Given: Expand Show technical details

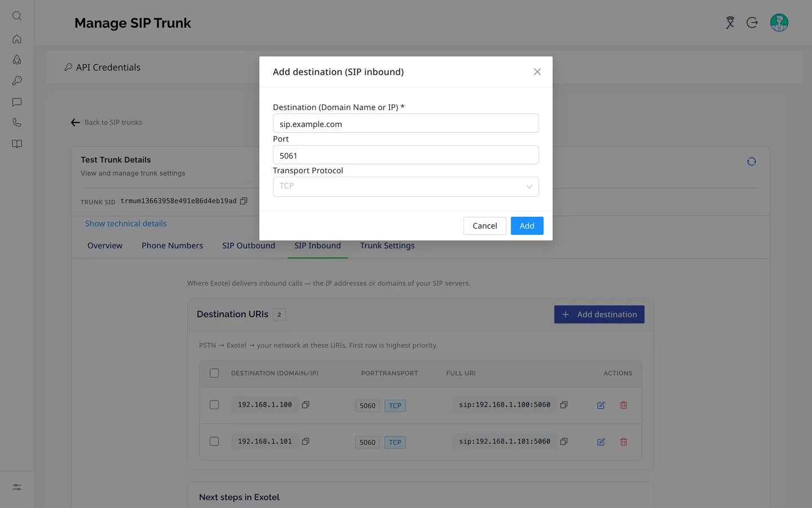Looking at the screenshot, I should (x=126, y=224).
